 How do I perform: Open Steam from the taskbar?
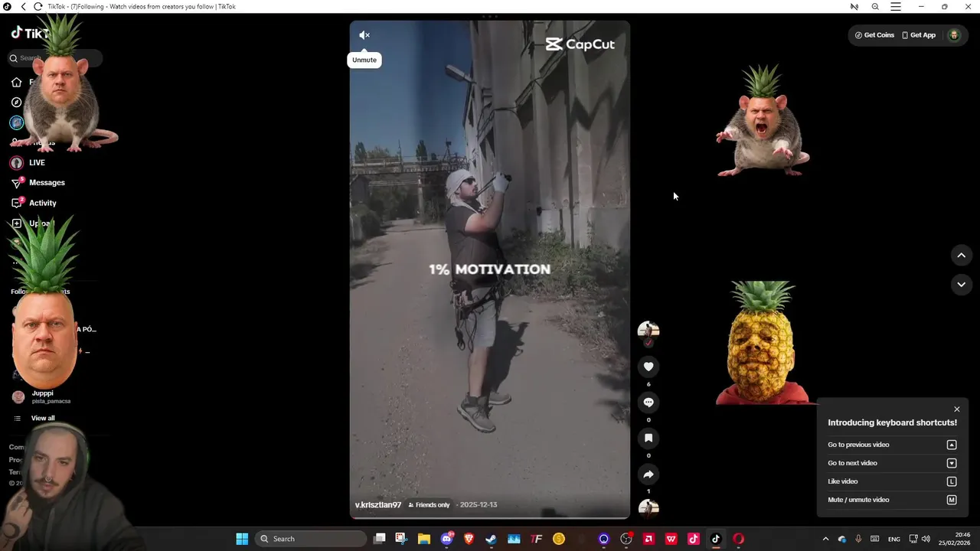tap(491, 539)
